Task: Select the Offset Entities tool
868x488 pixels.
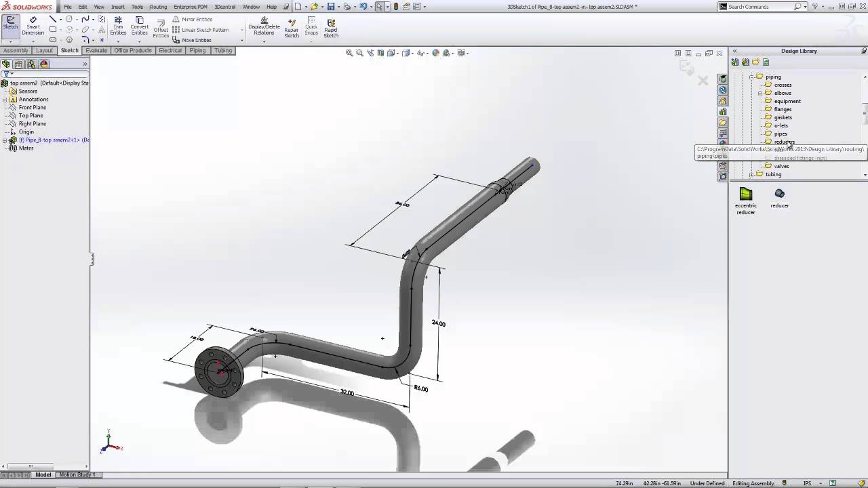Action: tap(161, 28)
